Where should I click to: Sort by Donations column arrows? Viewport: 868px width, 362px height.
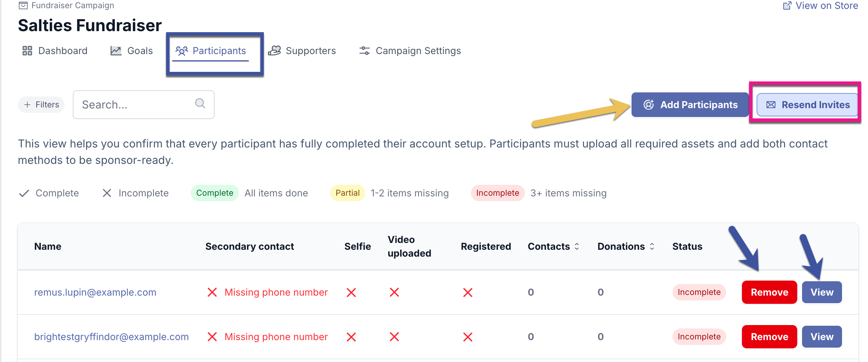(652, 246)
